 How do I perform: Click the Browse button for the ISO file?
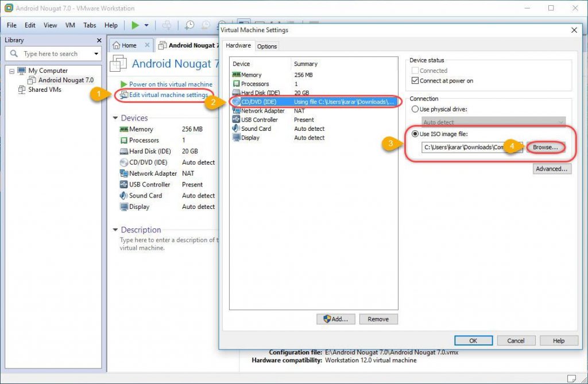[544, 148]
